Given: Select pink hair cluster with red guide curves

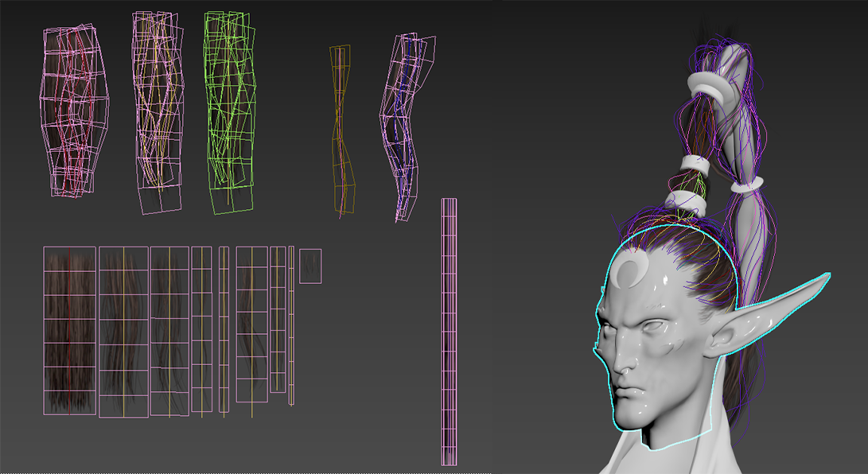Looking at the screenshot, I should (74, 111).
